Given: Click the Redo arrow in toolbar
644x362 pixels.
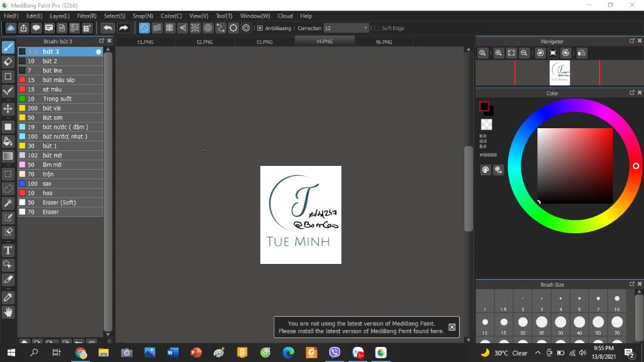Looking at the screenshot, I should point(123,28).
